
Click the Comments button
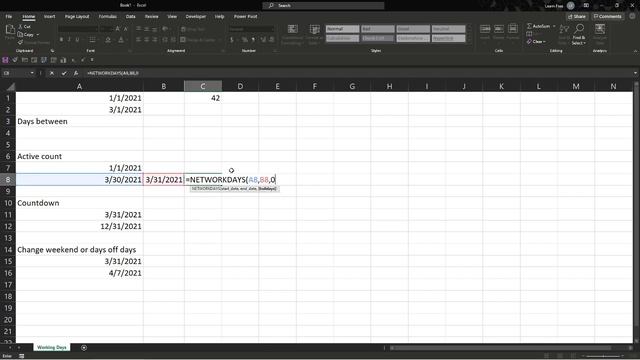(607, 16)
